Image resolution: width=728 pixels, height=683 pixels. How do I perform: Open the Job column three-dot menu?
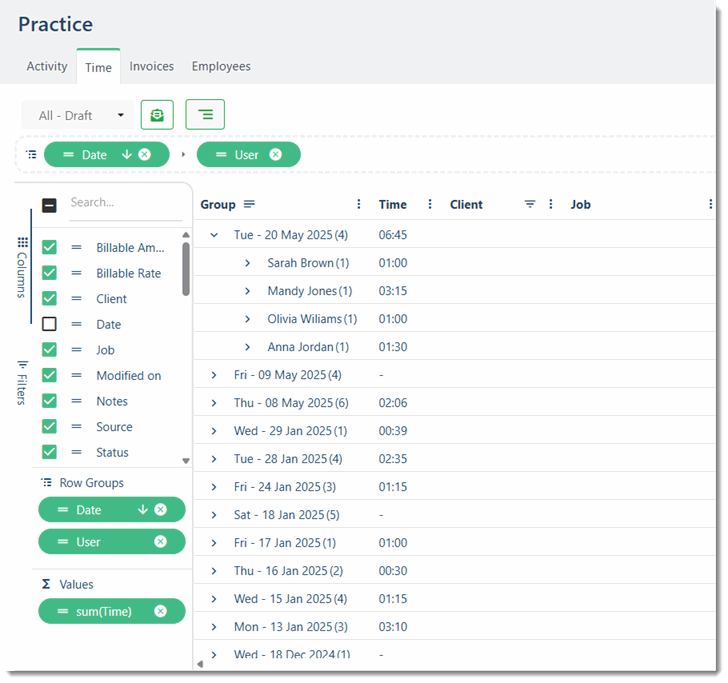point(710,204)
